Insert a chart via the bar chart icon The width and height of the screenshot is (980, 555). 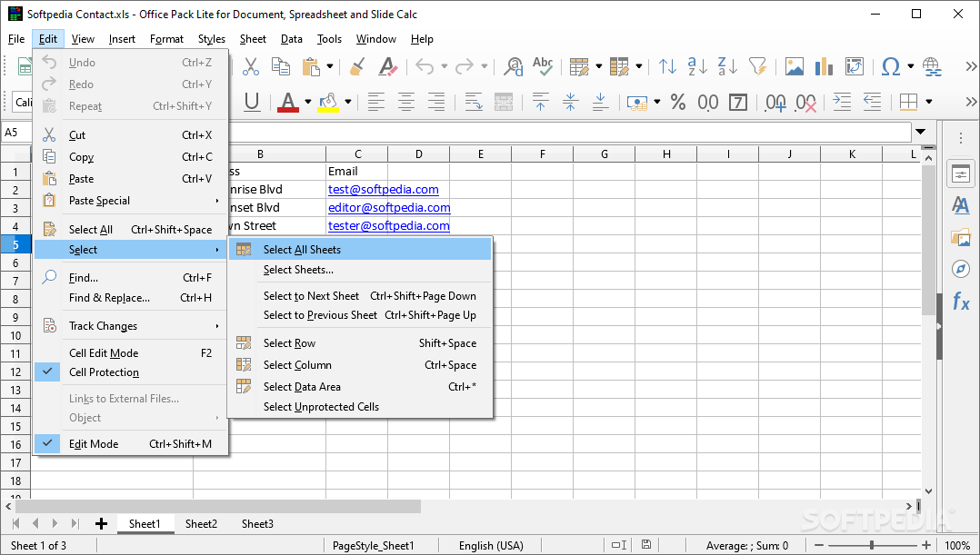click(824, 66)
